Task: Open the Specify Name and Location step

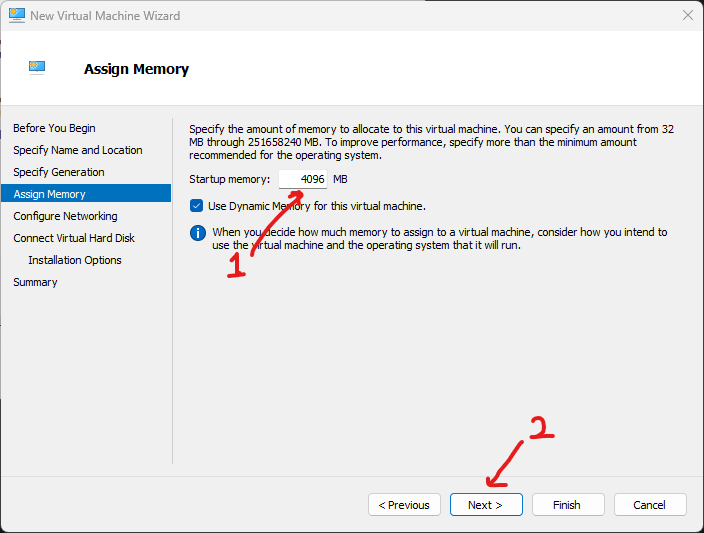Action: pyautogui.click(x=78, y=150)
